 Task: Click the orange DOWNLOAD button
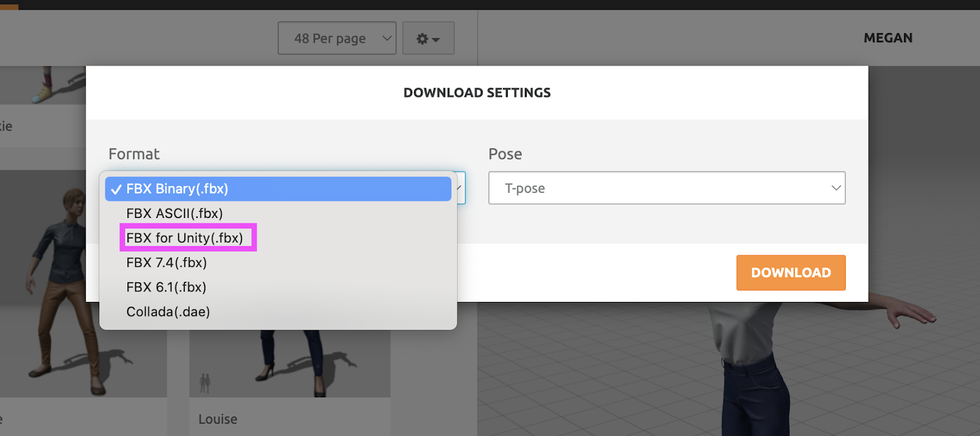[x=791, y=272]
